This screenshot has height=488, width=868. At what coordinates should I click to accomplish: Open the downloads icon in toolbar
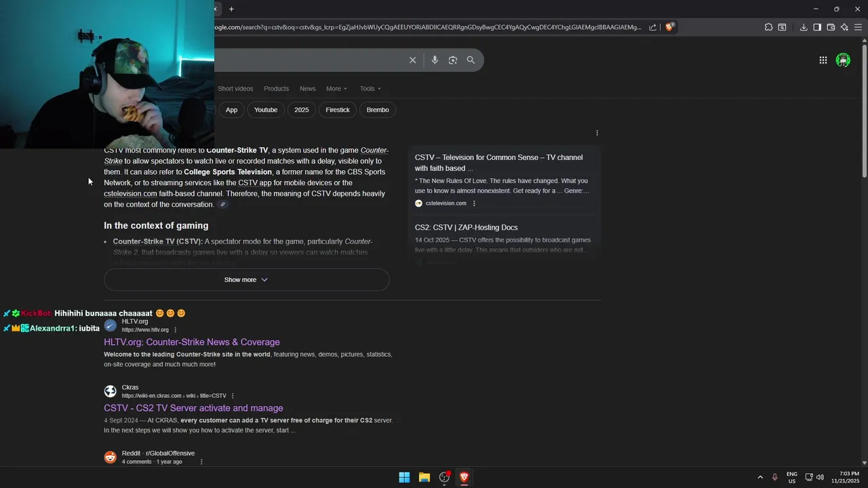coord(804,27)
